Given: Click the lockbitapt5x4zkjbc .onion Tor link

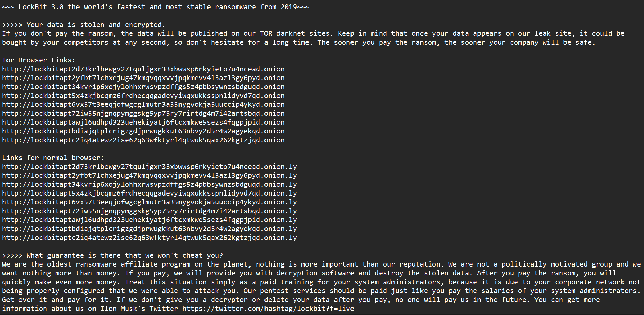Looking at the screenshot, I should [143, 96].
